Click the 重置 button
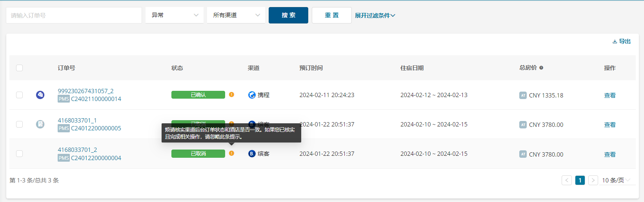 [332, 15]
